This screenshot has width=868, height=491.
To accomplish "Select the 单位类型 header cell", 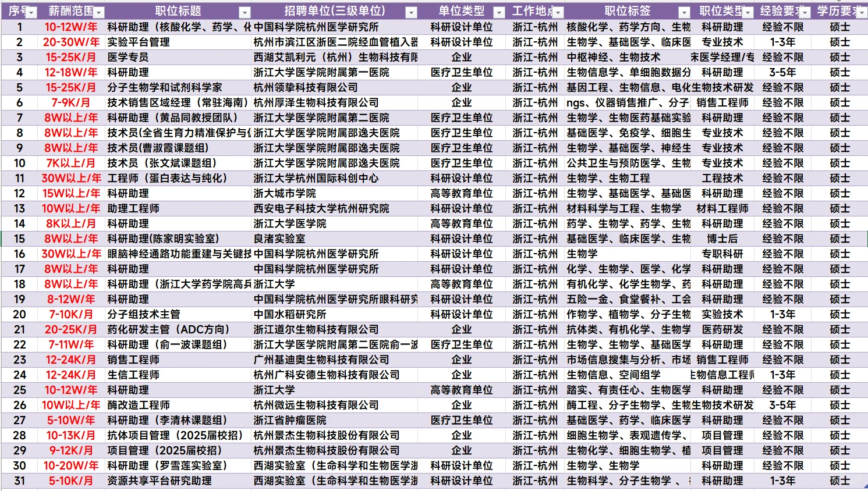I will (x=462, y=11).
